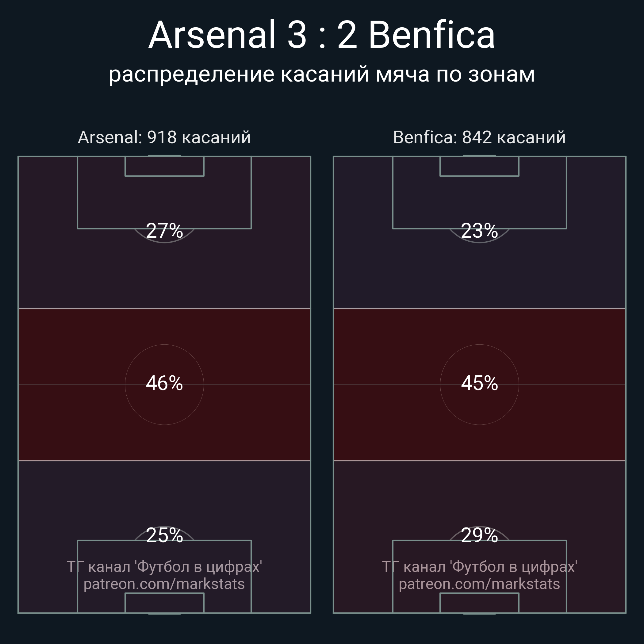Click the Arsenal 3 : 2 Benfica title

pyautogui.click(x=322, y=35)
